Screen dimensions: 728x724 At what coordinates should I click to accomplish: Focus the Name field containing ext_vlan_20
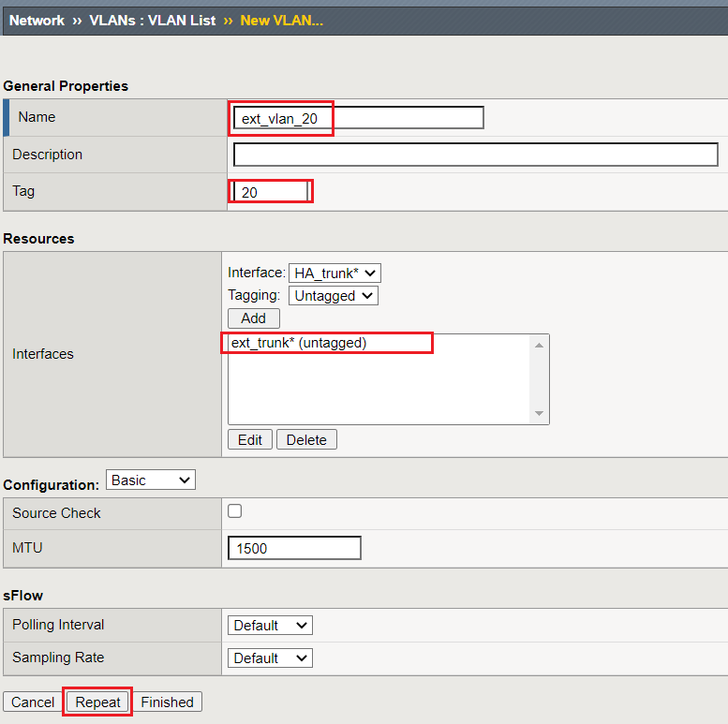[359, 118]
